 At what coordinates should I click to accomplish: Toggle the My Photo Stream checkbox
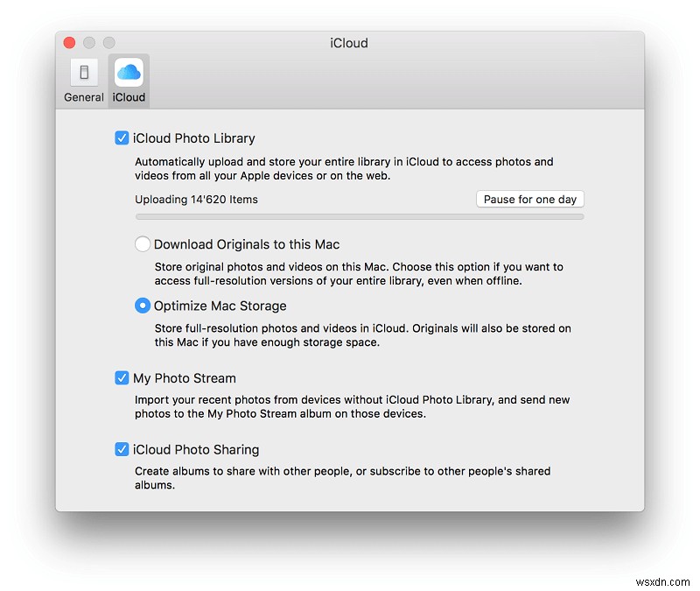pos(122,377)
